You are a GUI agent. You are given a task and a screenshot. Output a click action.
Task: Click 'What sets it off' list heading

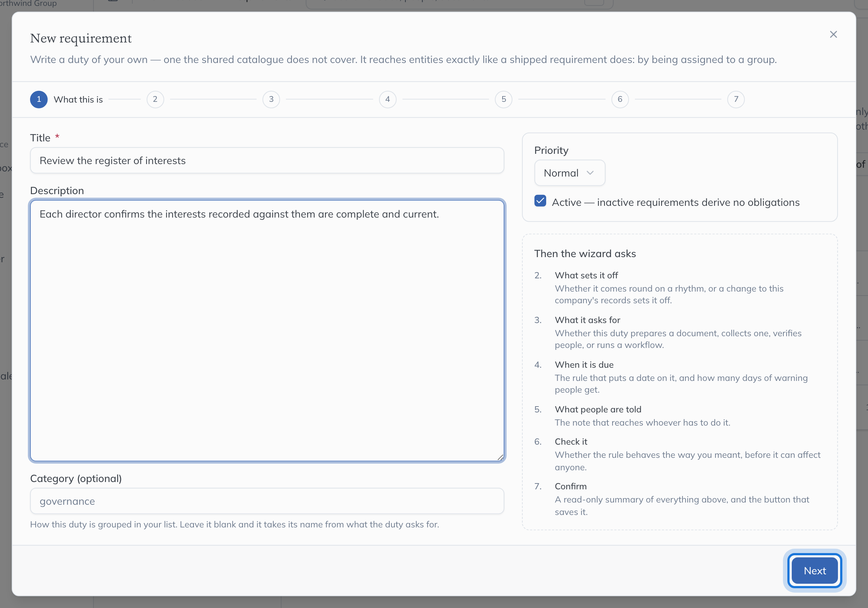point(586,275)
